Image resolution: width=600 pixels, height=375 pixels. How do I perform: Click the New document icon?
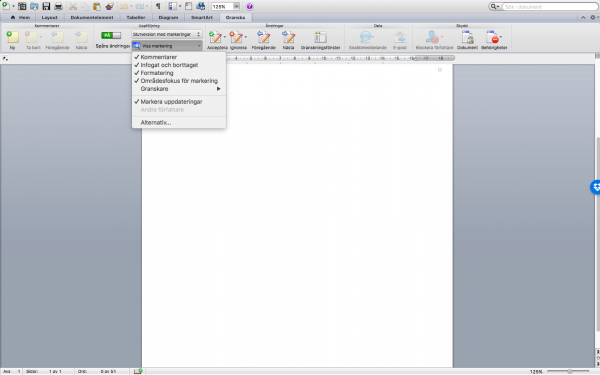point(6,6)
